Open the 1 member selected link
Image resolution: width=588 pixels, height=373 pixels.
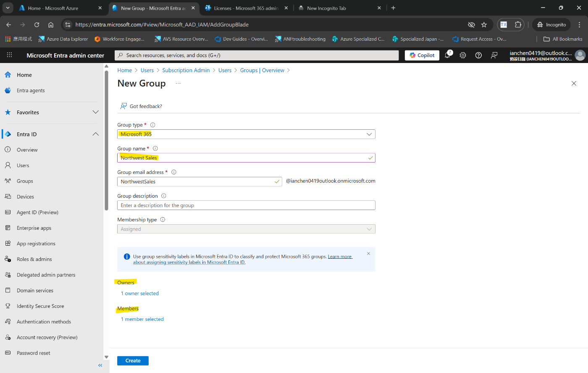[142, 319]
